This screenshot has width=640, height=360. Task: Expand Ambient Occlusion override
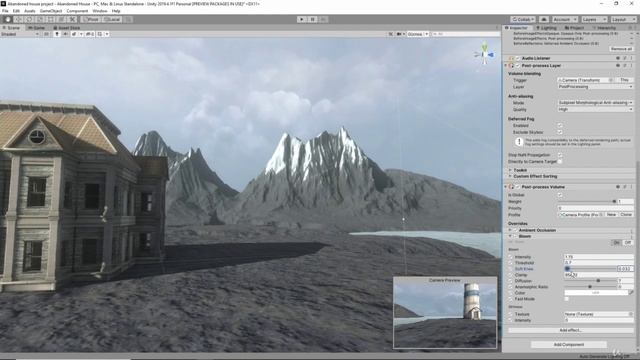click(x=510, y=230)
